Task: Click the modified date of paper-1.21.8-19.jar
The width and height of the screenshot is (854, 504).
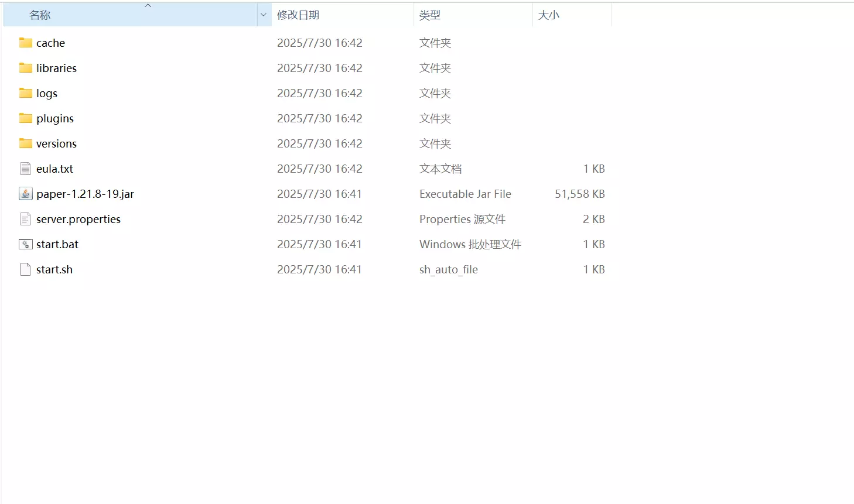Action: (320, 194)
